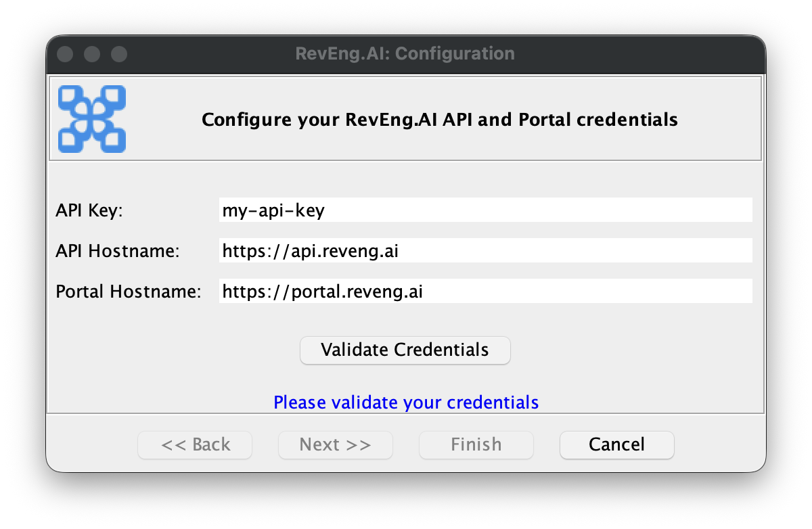The width and height of the screenshot is (812, 529).
Task: Select the https://api.reveng.ai URL text
Action: tap(310, 250)
